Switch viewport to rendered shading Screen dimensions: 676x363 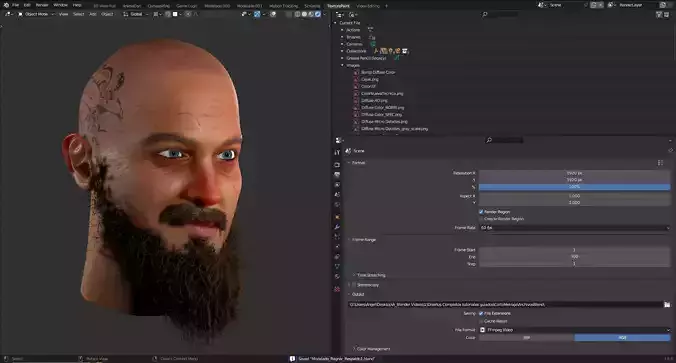click(x=317, y=14)
